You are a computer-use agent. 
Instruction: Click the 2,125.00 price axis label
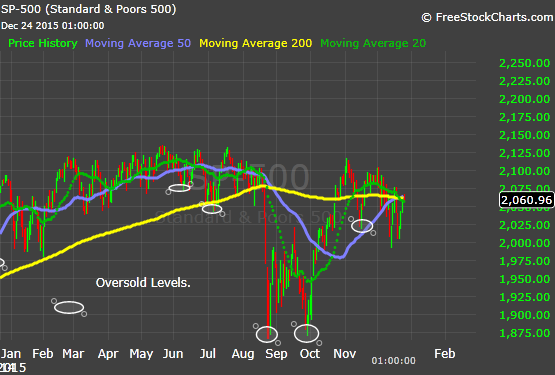525,153
